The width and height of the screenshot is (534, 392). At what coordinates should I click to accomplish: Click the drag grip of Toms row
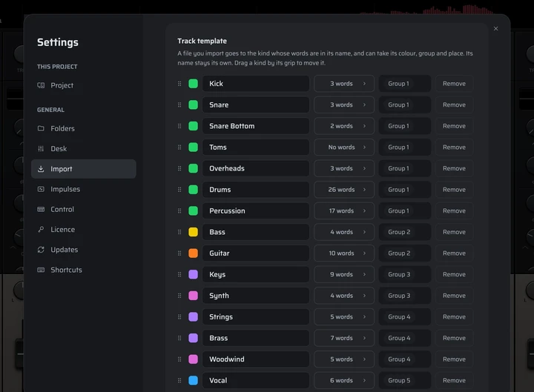click(179, 147)
